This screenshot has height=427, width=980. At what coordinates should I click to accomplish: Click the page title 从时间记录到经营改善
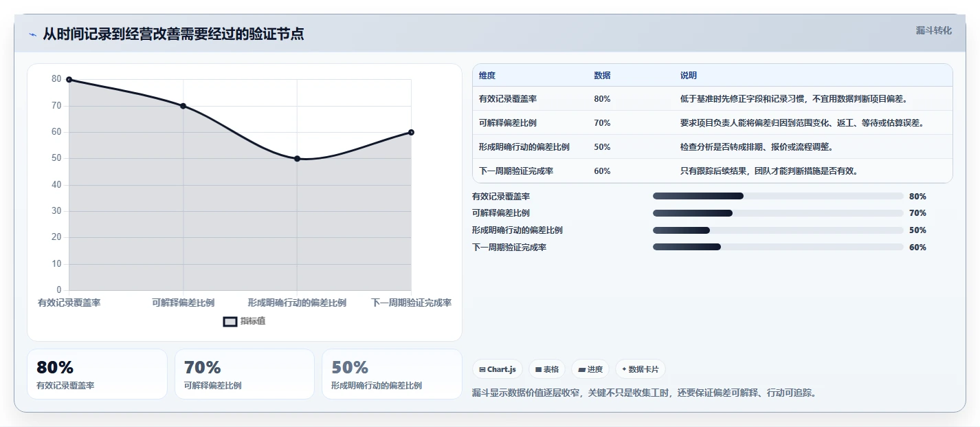pos(173,34)
